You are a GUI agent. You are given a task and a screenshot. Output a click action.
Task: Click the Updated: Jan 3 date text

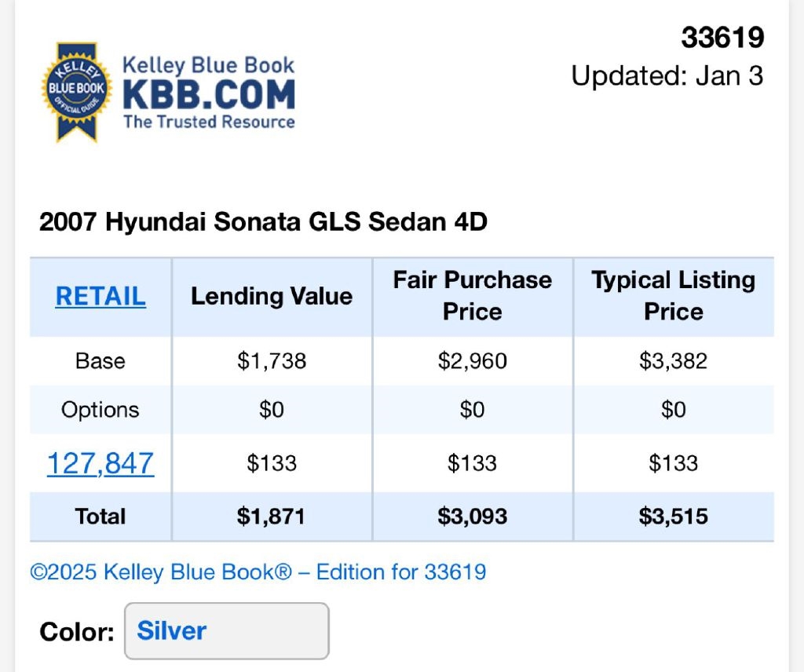[x=667, y=76]
